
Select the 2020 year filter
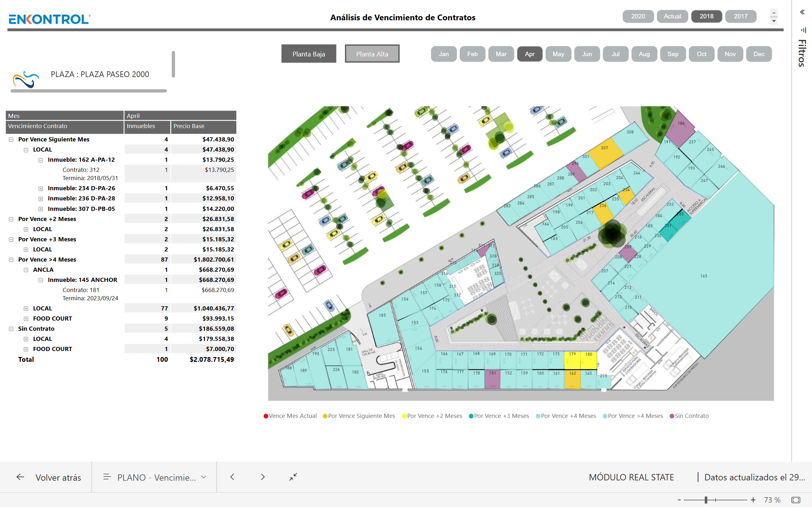[638, 16]
